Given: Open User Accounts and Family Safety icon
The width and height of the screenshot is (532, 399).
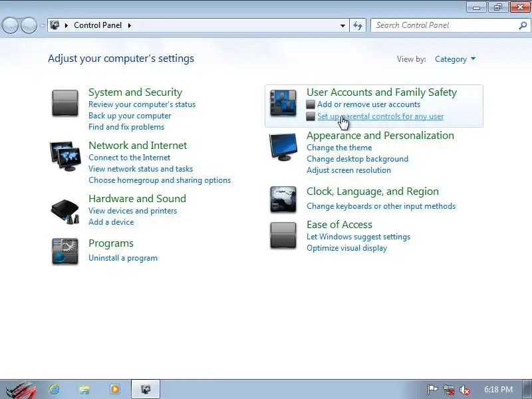Looking at the screenshot, I should tap(283, 103).
